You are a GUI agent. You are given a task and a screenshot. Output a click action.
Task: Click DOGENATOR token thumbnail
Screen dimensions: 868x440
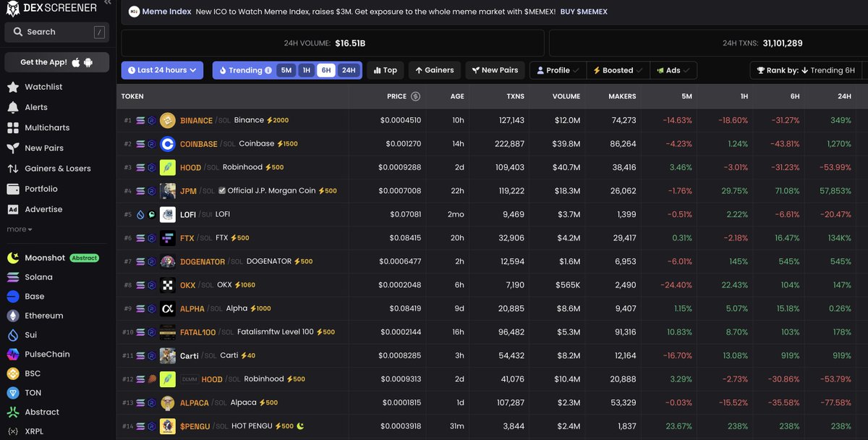(x=168, y=261)
